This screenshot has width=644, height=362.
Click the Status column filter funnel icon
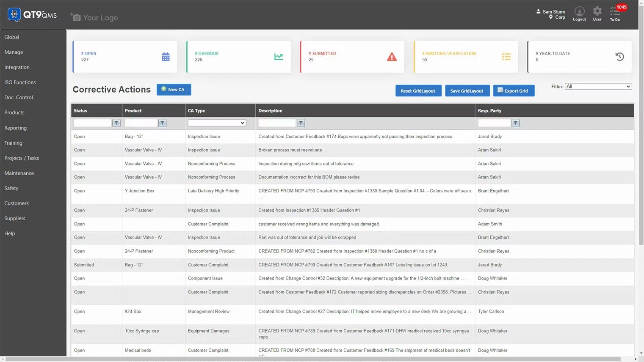click(116, 123)
